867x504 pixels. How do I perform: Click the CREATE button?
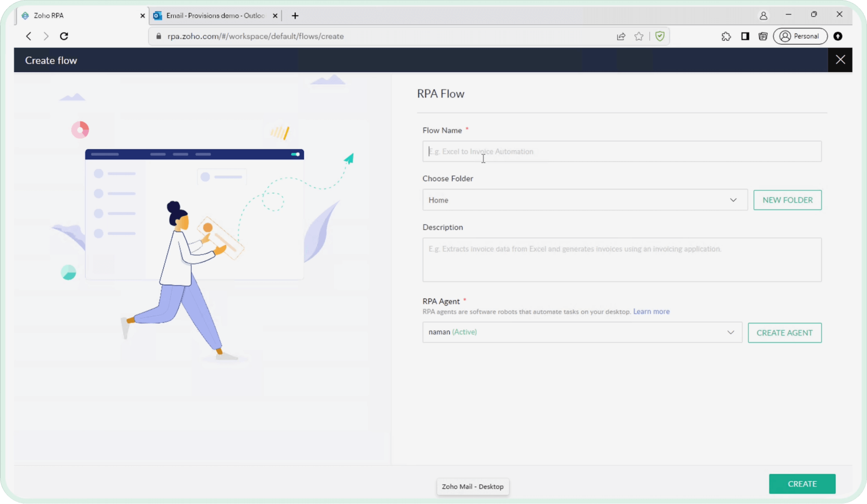point(802,484)
